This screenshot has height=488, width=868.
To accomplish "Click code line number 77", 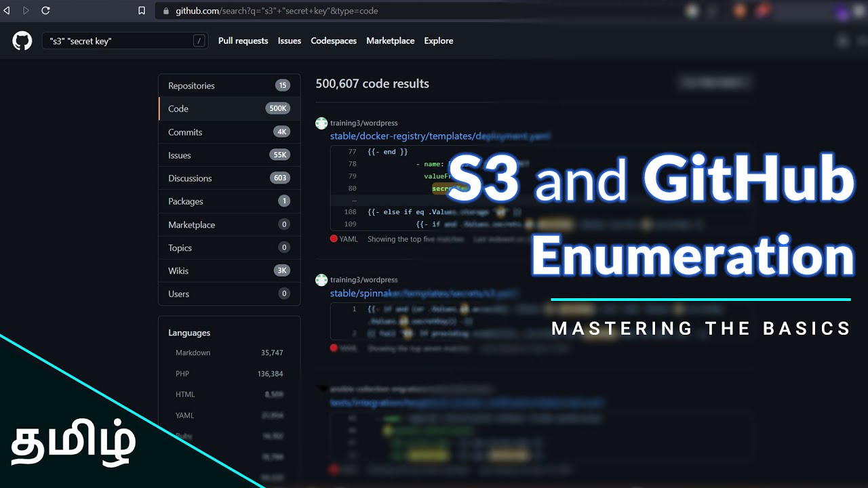I will coord(351,152).
